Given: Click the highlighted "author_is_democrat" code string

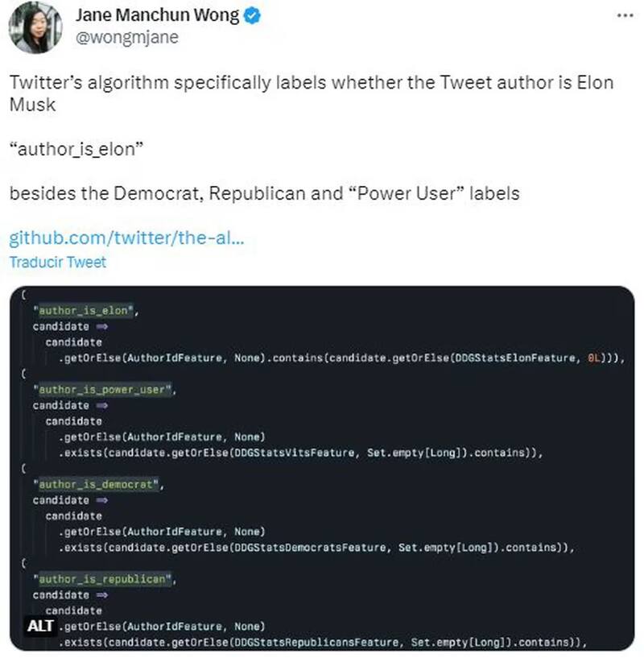Looking at the screenshot, I should tap(97, 484).
